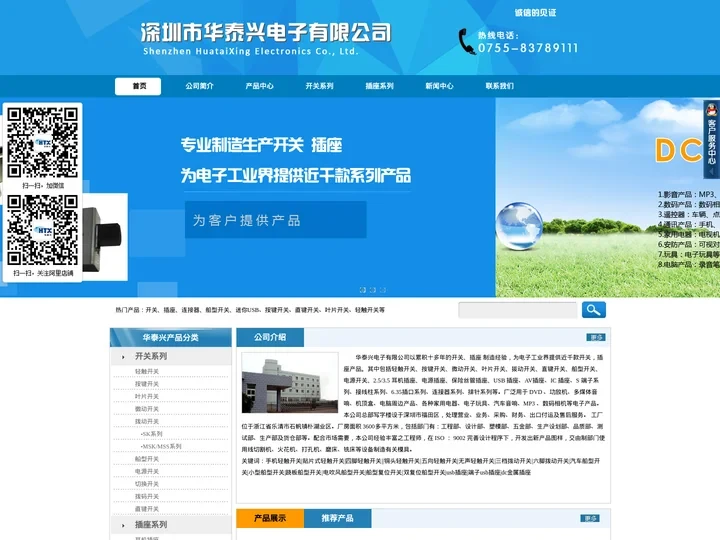
Task: Open the 开关系列 navigation menu item
Action: (320, 86)
